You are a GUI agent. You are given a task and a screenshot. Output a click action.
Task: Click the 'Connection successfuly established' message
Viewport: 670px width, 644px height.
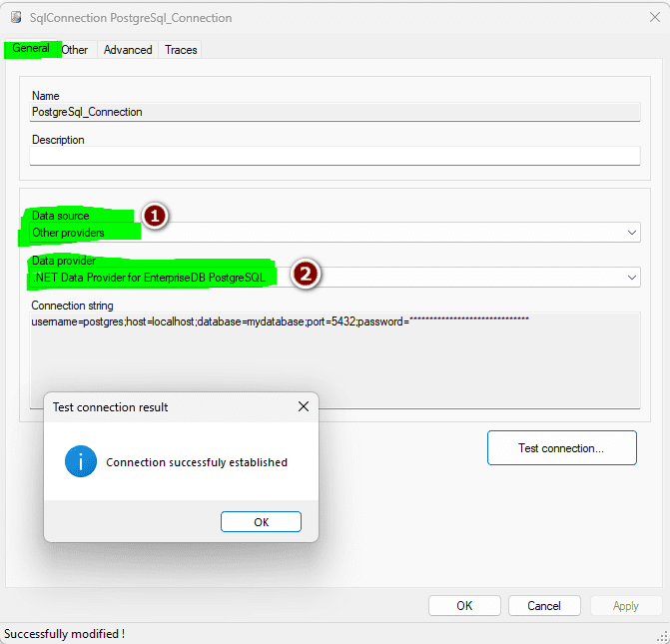(x=197, y=462)
